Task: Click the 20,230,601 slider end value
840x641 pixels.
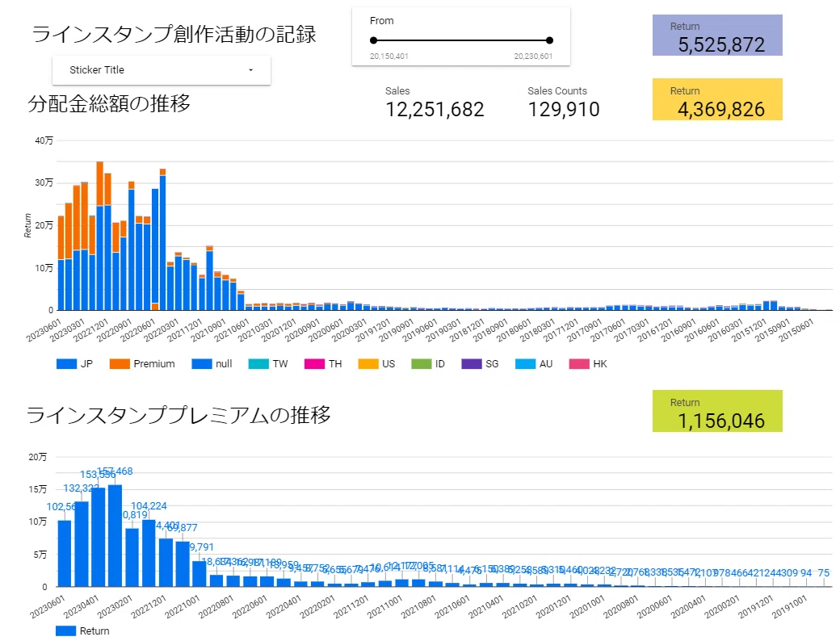Action: point(533,57)
